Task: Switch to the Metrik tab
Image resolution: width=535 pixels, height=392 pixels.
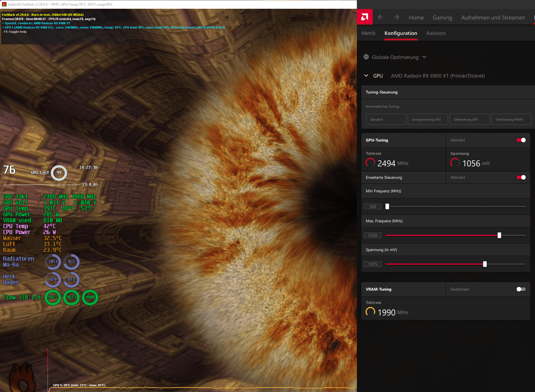Action: [368, 33]
